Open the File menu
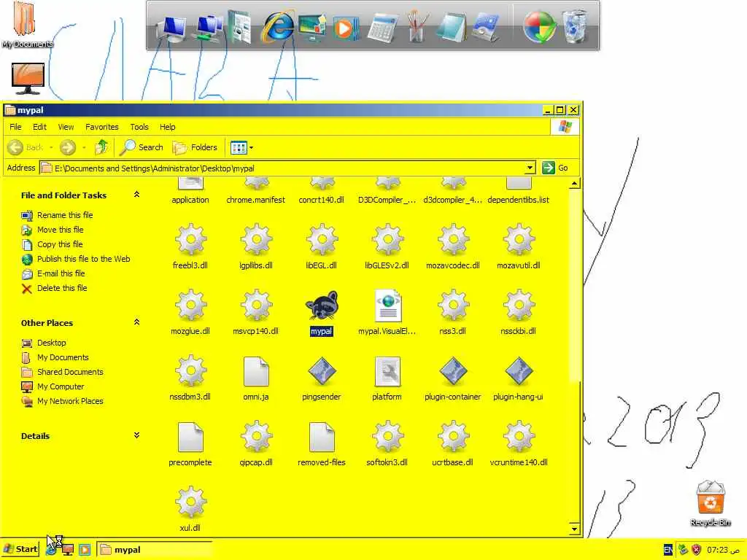Screen dimensions: 747x560 15,127
